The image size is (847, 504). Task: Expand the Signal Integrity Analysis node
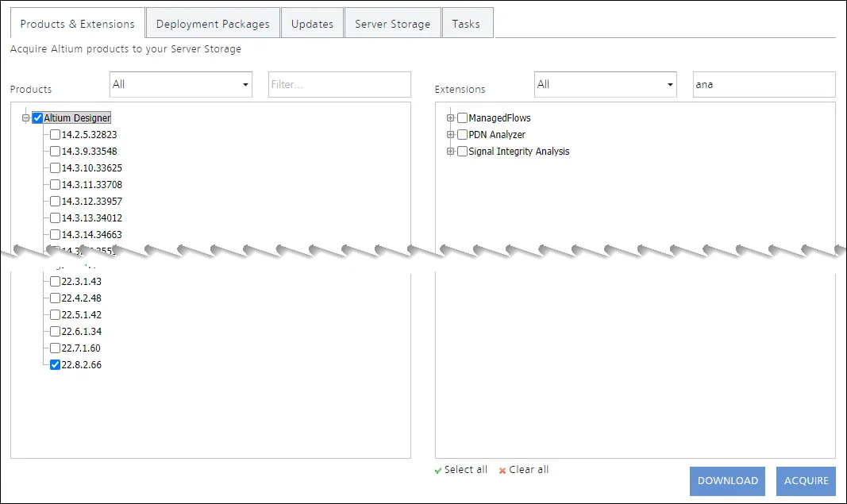(x=451, y=152)
